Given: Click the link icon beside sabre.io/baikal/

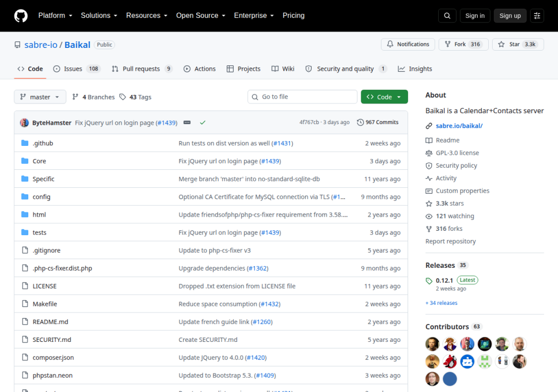Looking at the screenshot, I should coord(429,126).
